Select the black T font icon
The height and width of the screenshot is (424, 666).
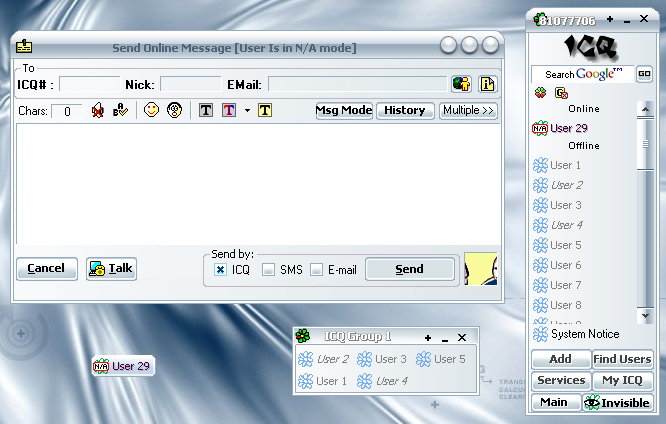(x=206, y=110)
